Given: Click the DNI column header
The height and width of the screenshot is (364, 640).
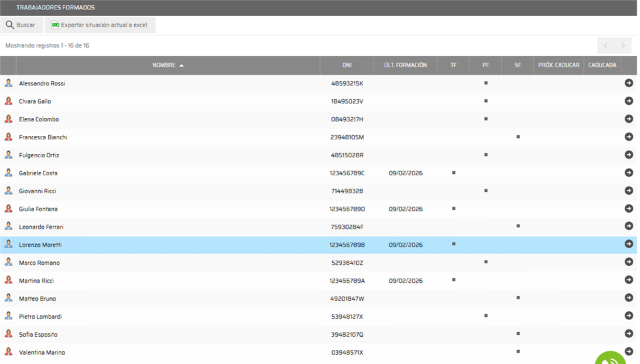Looking at the screenshot, I should [x=347, y=65].
